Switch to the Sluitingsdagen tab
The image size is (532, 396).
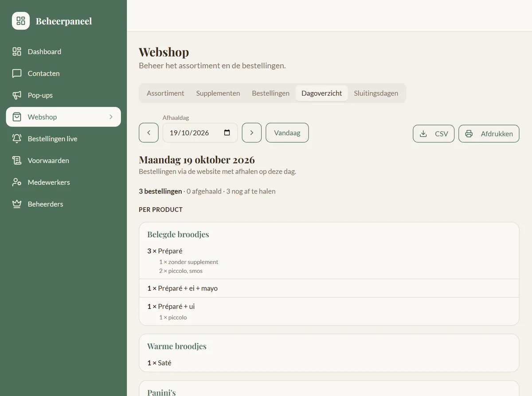tap(376, 93)
